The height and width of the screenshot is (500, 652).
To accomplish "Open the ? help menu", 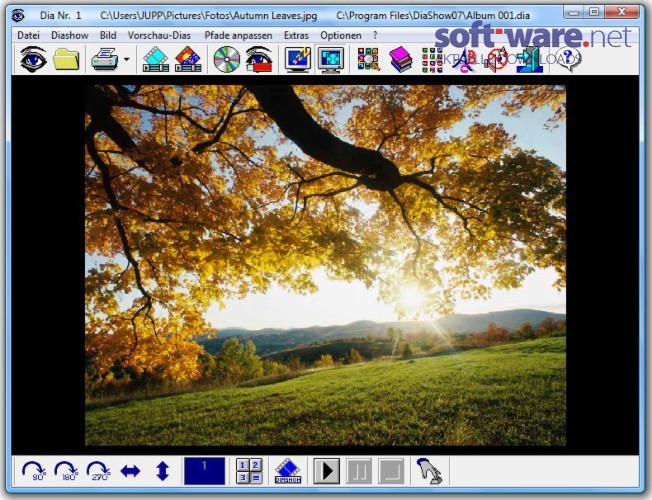I will [x=375, y=35].
